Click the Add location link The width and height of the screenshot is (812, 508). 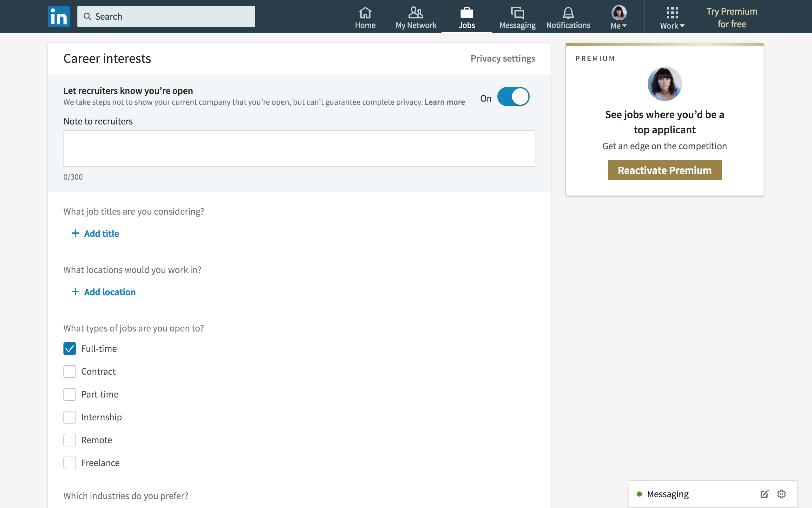(110, 292)
